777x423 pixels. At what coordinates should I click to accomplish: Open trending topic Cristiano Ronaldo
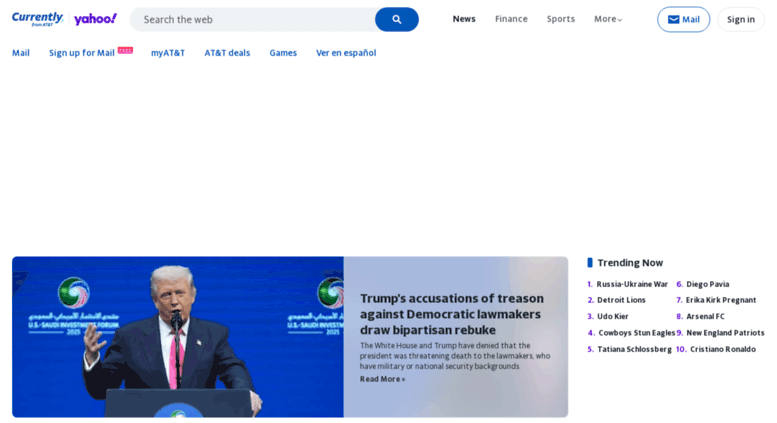point(723,349)
